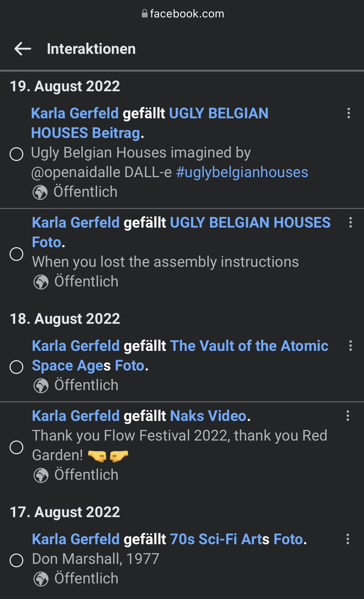This screenshot has width=364, height=599.
Task: Select the Atomic Space Ages Foto interaction
Action: pyautogui.click(x=16, y=367)
